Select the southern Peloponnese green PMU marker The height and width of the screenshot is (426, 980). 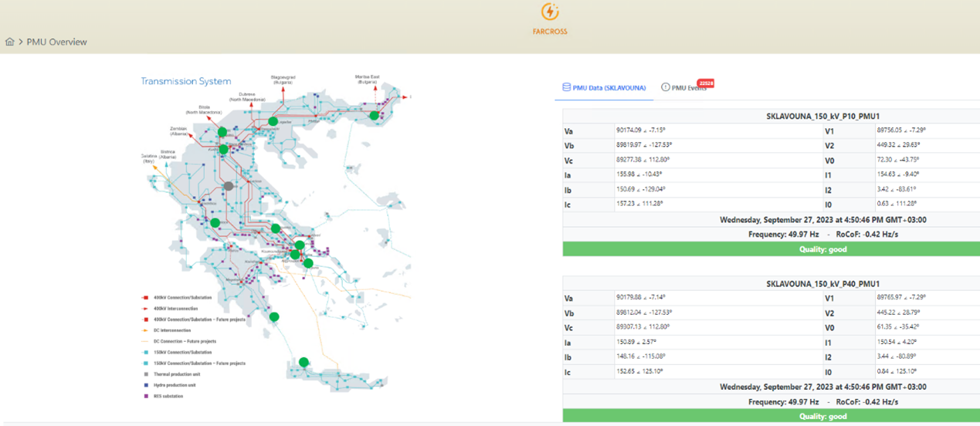coord(273,316)
